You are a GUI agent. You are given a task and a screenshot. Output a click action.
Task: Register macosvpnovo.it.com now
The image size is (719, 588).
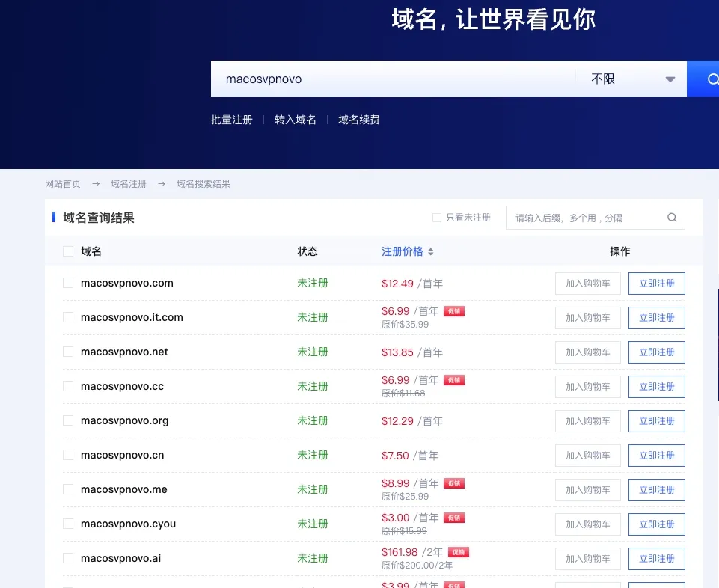coord(657,318)
